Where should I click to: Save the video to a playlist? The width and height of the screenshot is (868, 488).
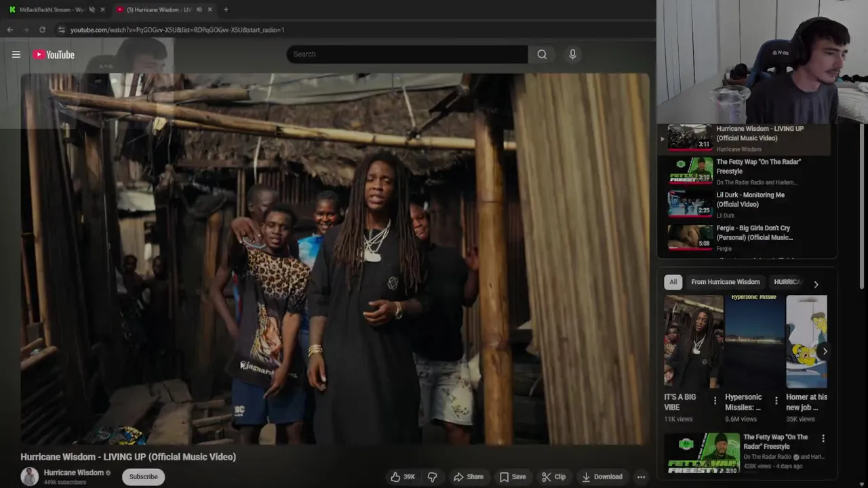pos(513,476)
